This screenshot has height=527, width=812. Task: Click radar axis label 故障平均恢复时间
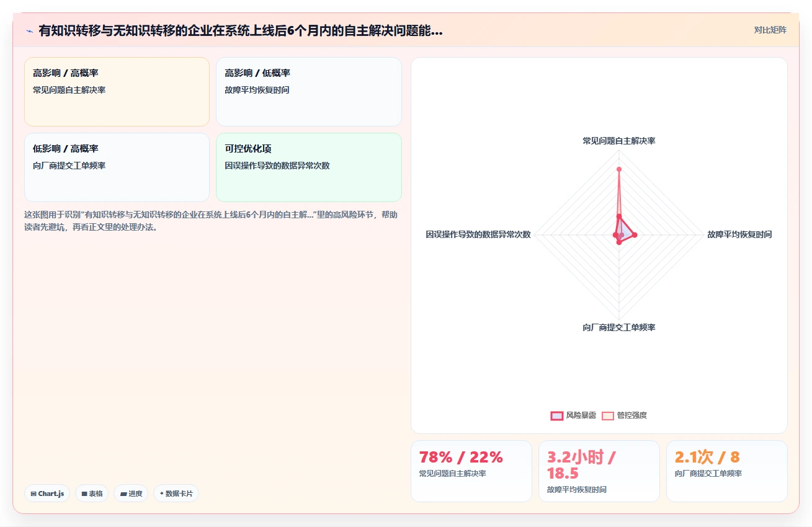(739, 234)
